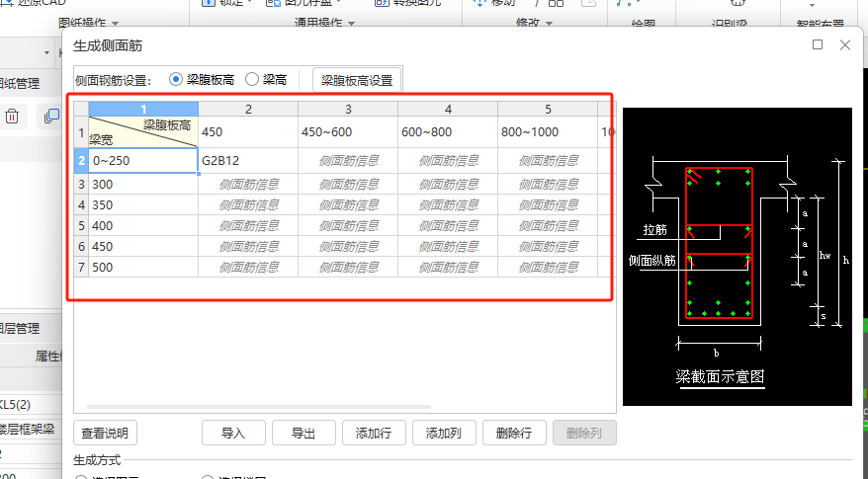Select column header 4 in the table

click(x=448, y=109)
